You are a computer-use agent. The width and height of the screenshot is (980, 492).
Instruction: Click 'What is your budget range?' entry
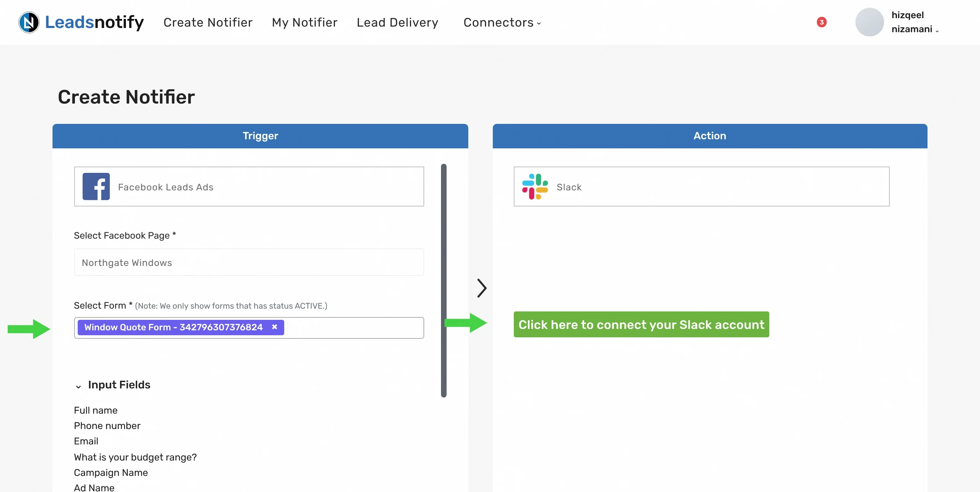(135, 457)
